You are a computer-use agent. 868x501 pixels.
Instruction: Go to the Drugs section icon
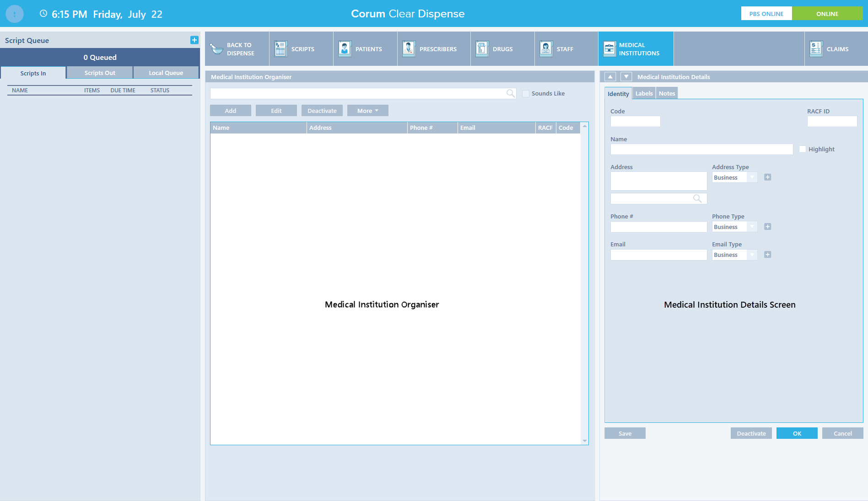pos(482,49)
